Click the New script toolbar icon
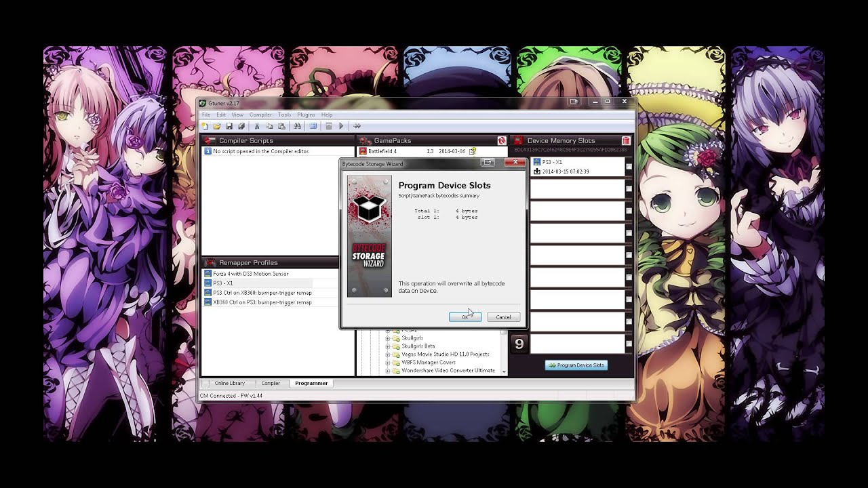The width and height of the screenshot is (868, 488). (x=205, y=126)
